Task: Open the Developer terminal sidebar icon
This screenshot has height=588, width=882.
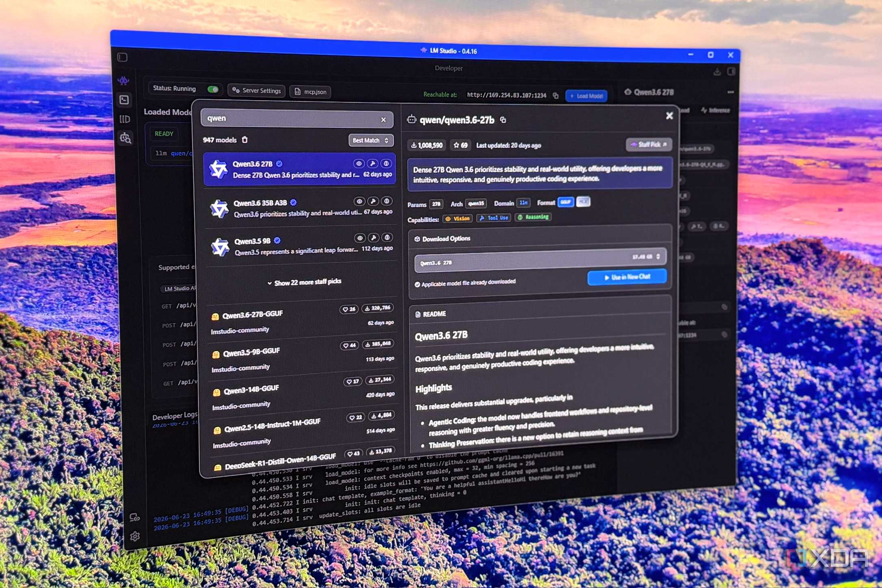Action: click(x=124, y=100)
